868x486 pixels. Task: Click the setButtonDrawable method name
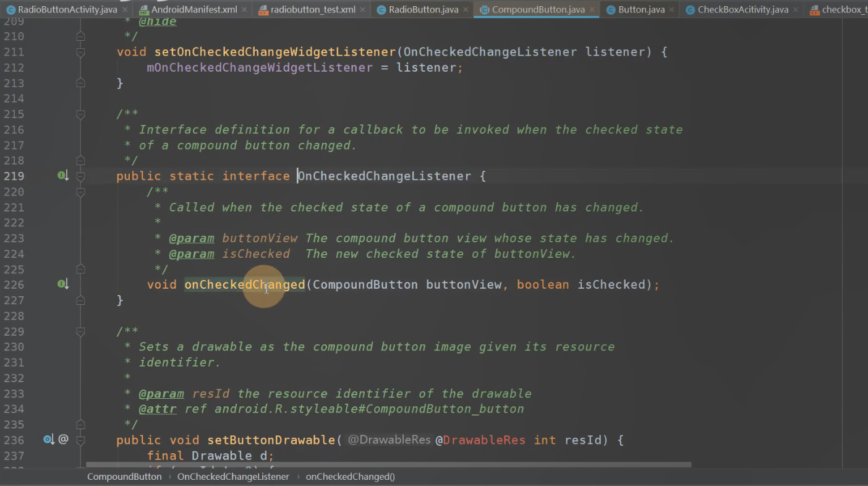[271, 440]
